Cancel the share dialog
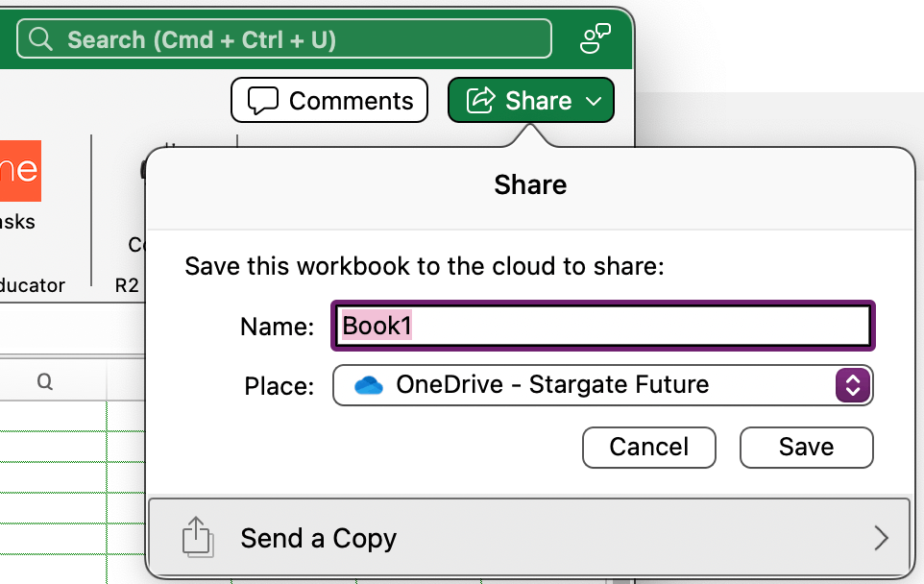The image size is (924, 584). [x=649, y=448]
